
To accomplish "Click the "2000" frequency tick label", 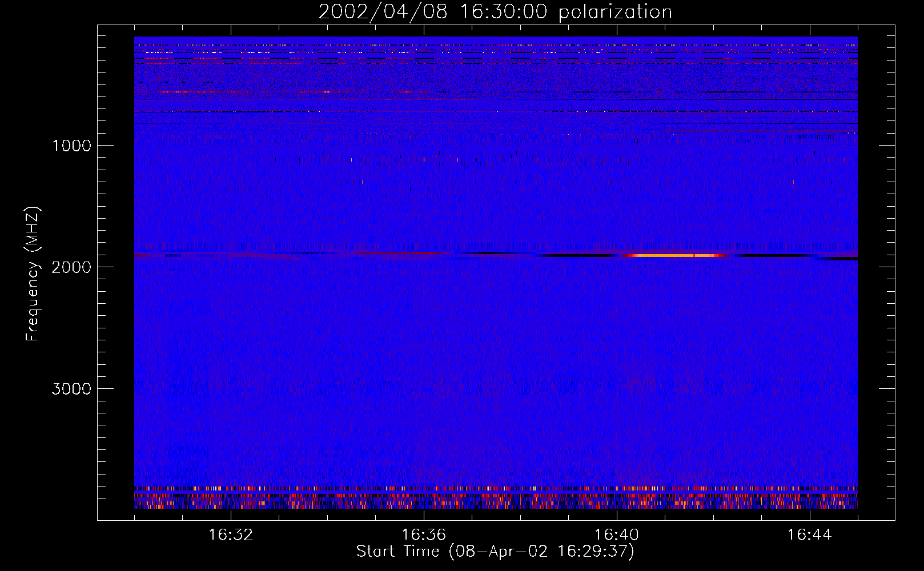I will pyautogui.click(x=71, y=267).
